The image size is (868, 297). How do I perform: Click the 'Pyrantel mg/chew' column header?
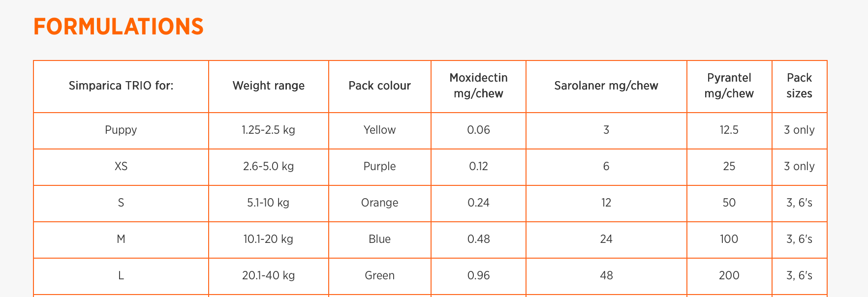pos(729,86)
